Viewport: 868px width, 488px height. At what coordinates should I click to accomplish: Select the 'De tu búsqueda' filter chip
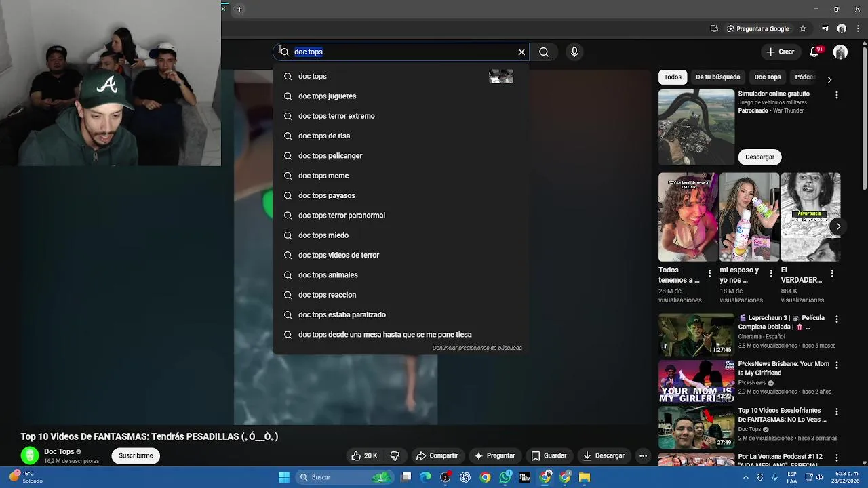[717, 77]
